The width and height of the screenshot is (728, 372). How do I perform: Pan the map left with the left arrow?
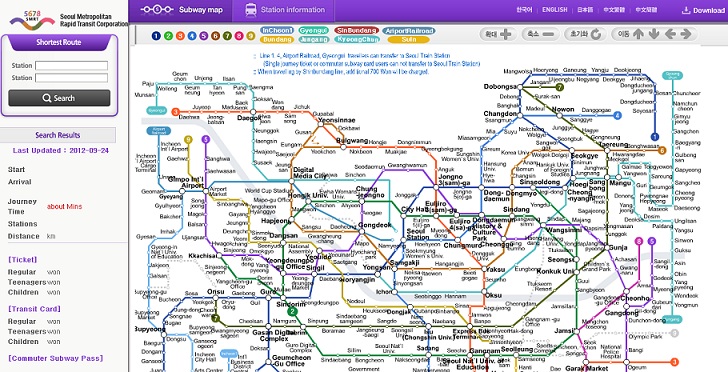point(670,34)
